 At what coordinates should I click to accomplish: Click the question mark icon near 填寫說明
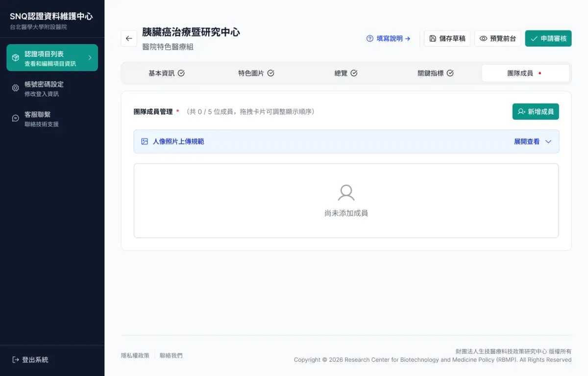coord(369,38)
